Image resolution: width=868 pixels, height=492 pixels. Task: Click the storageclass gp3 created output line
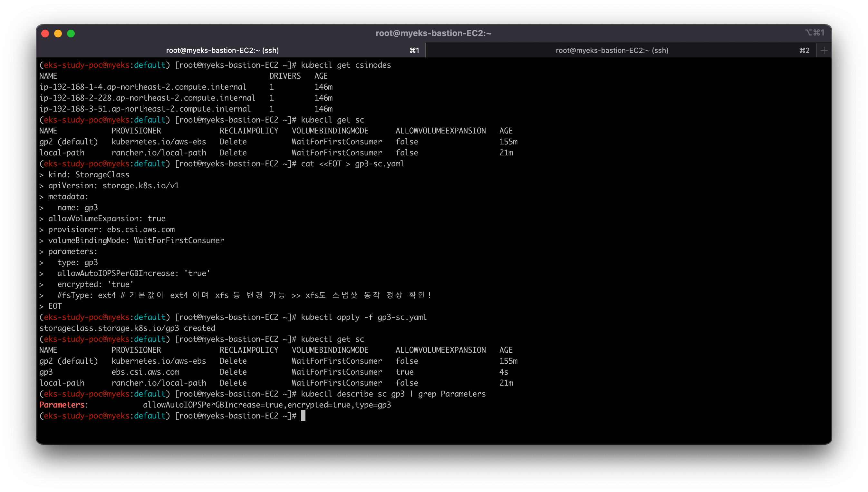[x=127, y=328]
